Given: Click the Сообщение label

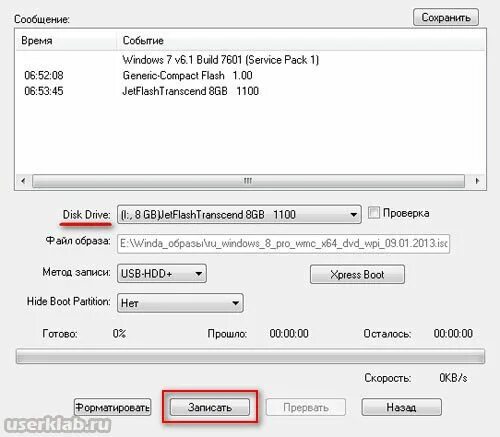Looking at the screenshot, I should click(x=42, y=19).
